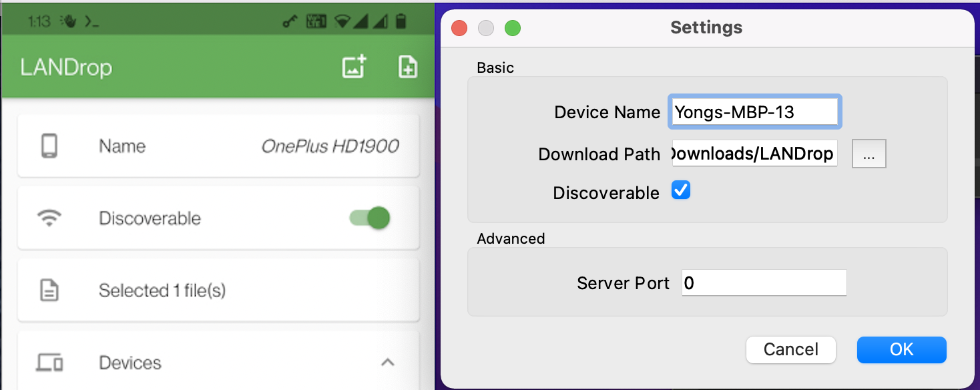Tap the OnePlus HD1900 device name

tap(330, 146)
